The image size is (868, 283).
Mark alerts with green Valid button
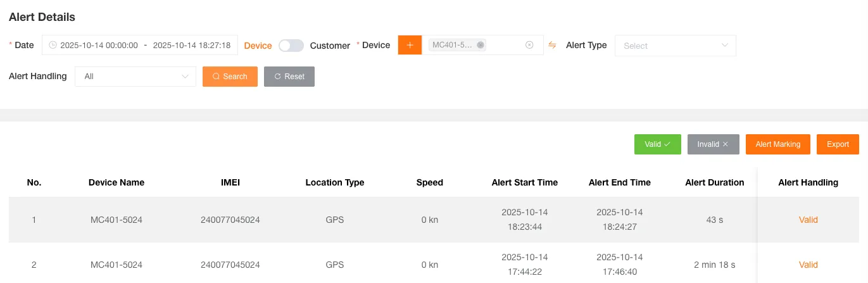pyautogui.click(x=657, y=144)
